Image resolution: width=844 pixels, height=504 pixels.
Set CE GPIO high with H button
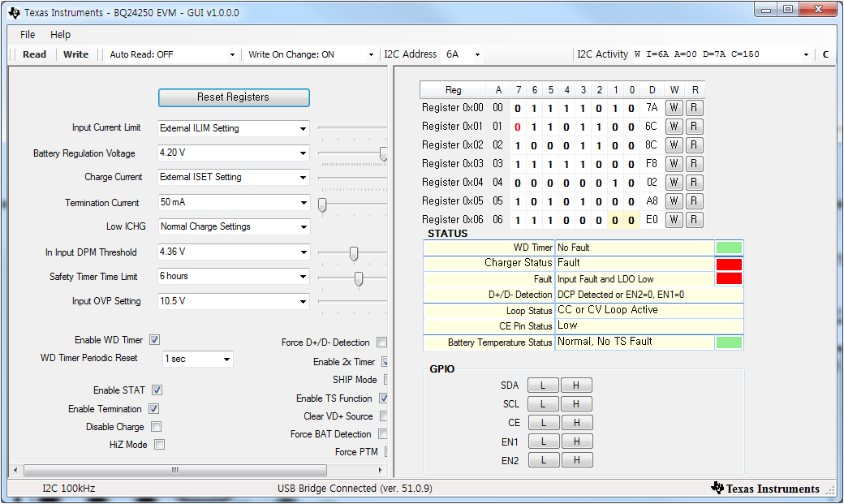(576, 423)
